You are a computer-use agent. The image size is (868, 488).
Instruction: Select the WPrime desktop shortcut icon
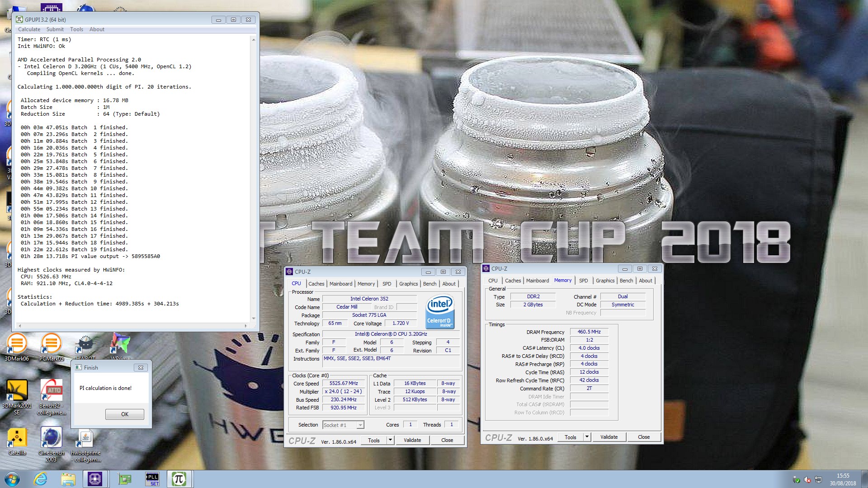[120, 346]
